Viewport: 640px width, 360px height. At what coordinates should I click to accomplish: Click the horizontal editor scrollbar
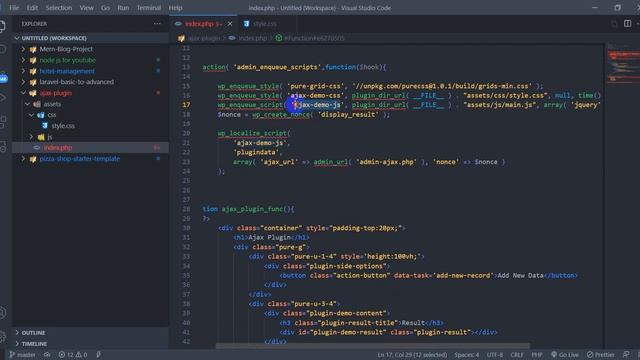[373, 346]
